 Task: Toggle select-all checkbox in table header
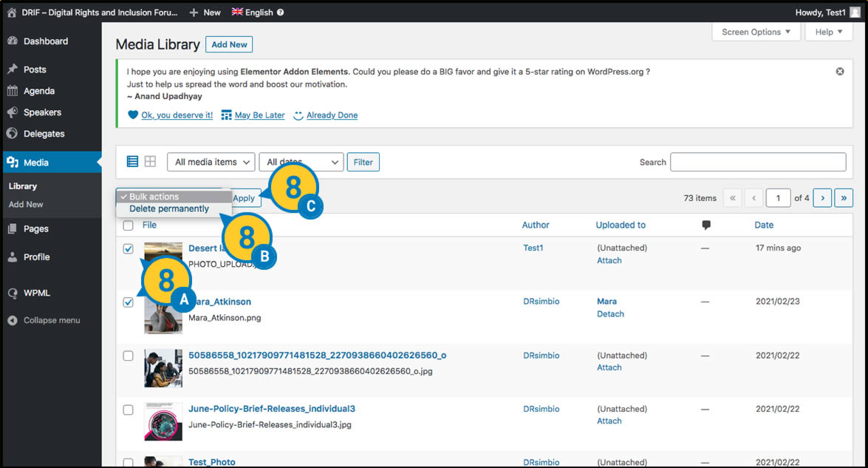coord(128,225)
